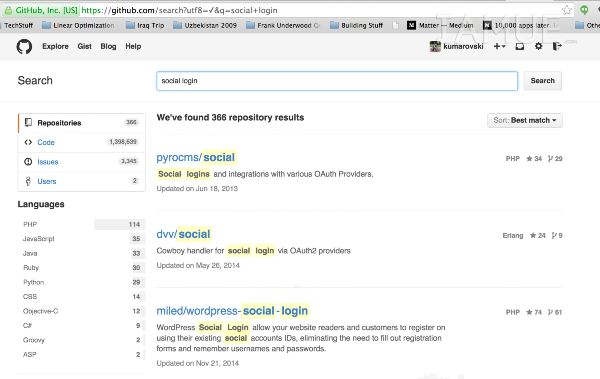This screenshot has height=379, width=600.
Task: Open the notifications inbox icon
Action: (x=520, y=46)
